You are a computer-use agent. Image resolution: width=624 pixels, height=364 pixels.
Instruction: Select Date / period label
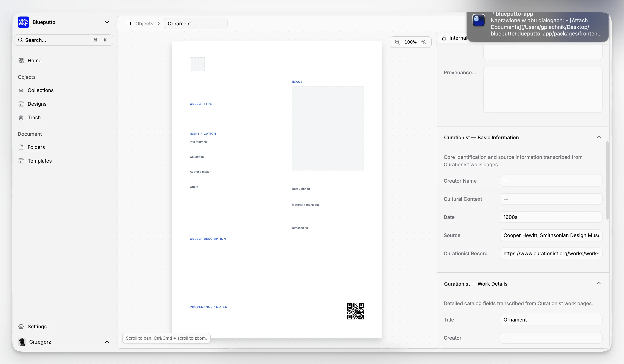(x=301, y=189)
